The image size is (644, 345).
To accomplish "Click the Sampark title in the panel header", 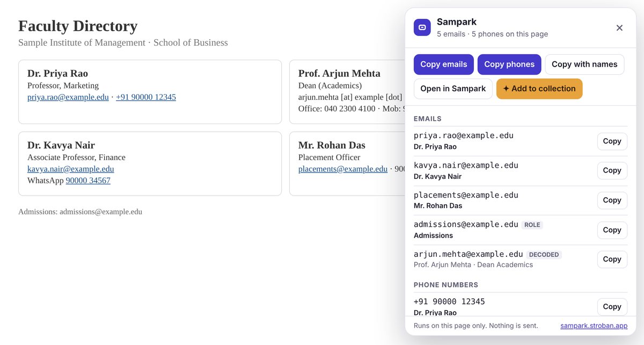I will 457,22.
